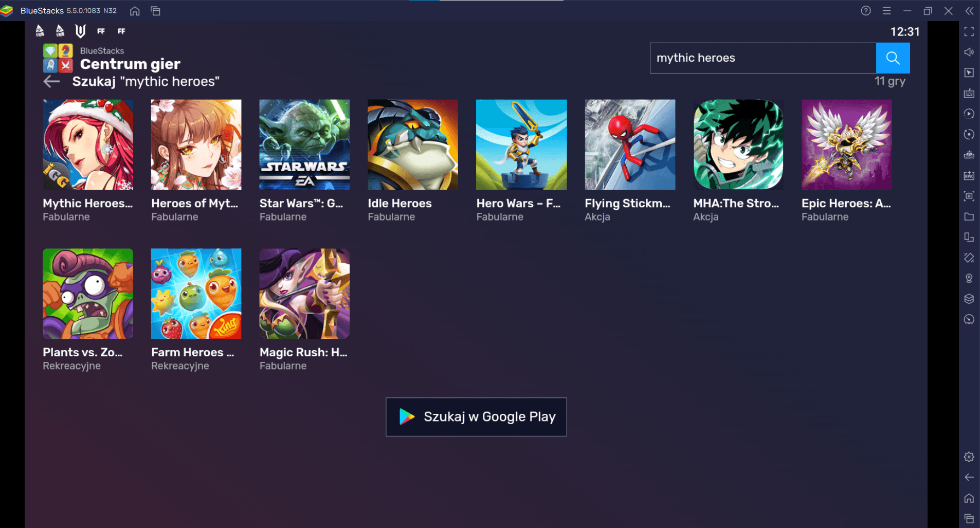Click the Epic Heroes title text
Image resolution: width=980 pixels, height=528 pixels.
(x=846, y=204)
